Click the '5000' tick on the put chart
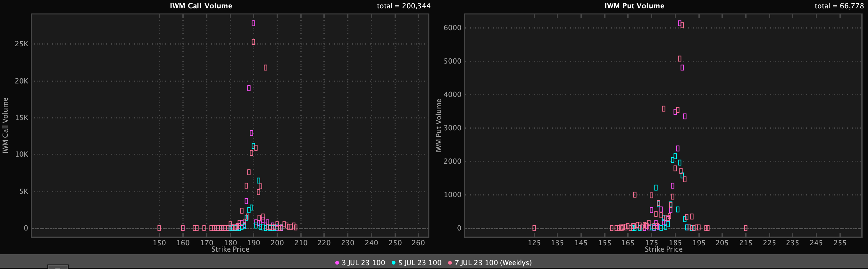 coord(453,61)
